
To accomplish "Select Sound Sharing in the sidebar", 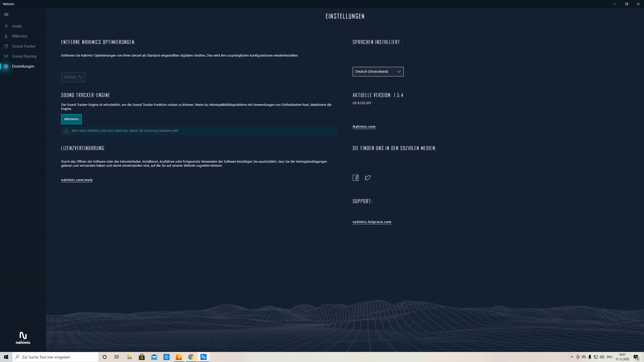I will [24, 56].
